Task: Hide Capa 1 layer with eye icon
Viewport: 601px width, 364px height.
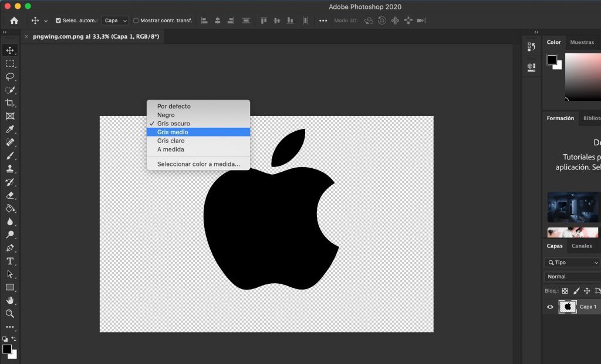Action: point(550,307)
